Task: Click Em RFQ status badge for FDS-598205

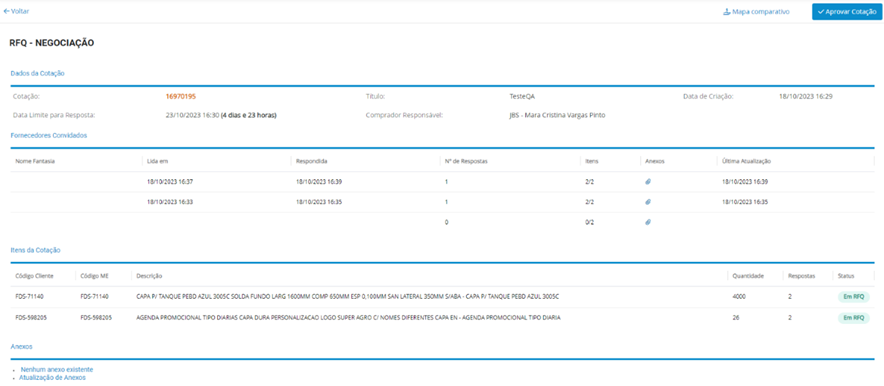Action: click(853, 318)
